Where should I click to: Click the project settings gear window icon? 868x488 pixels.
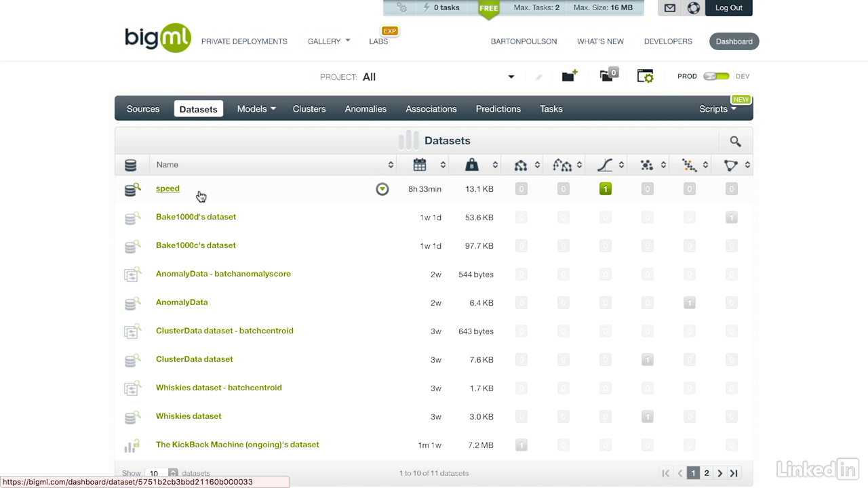click(645, 76)
